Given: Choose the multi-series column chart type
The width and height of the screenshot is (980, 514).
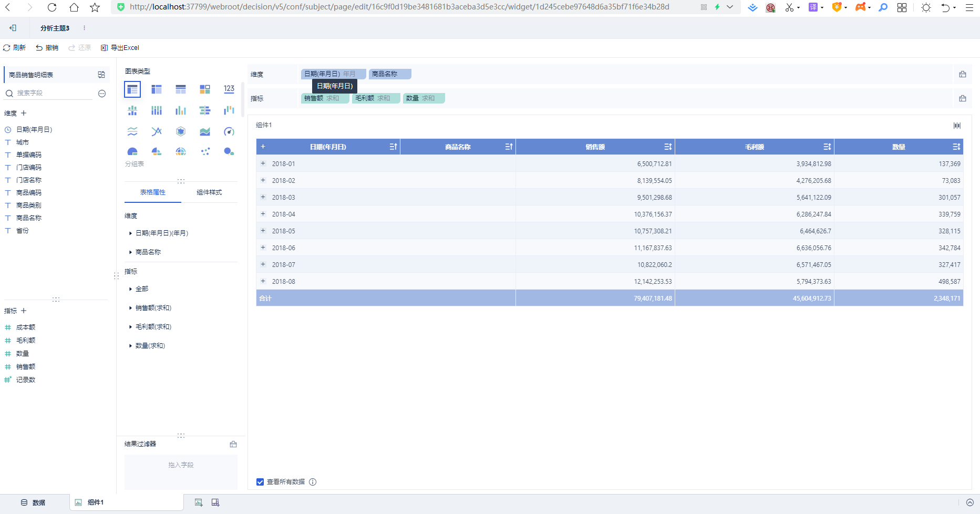Looking at the screenshot, I should coord(181,110).
